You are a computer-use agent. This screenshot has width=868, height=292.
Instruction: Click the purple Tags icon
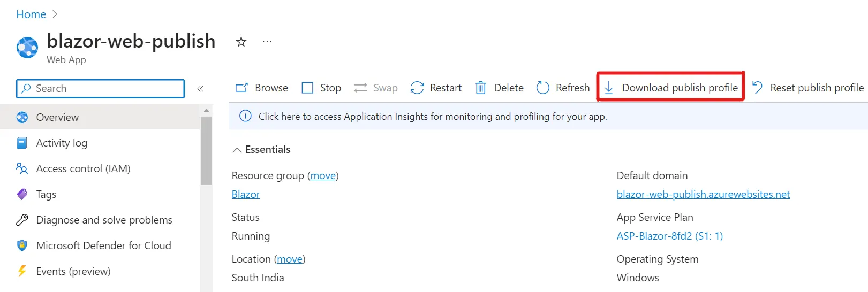tap(22, 194)
